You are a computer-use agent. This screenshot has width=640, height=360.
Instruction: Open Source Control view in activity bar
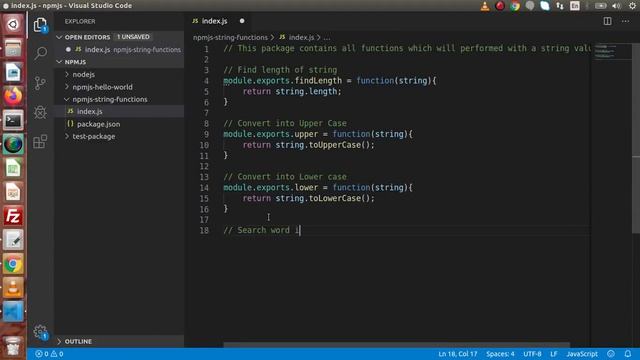coord(40,83)
